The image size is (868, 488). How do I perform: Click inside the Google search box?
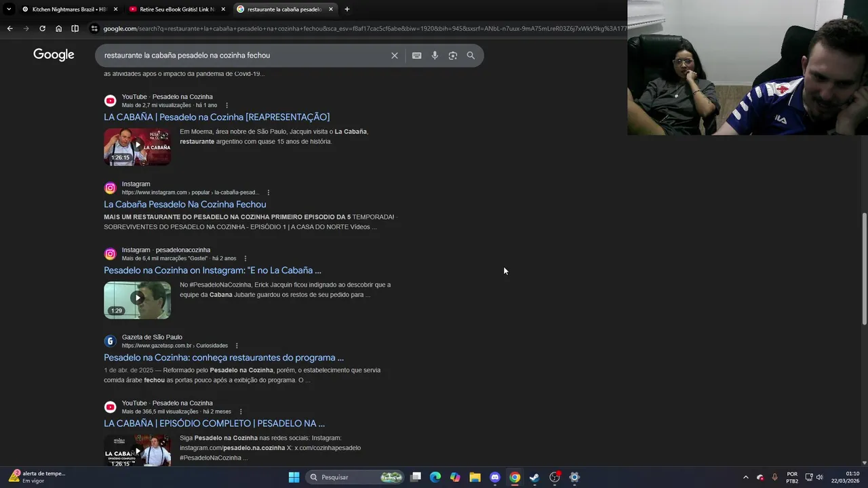[244, 56]
